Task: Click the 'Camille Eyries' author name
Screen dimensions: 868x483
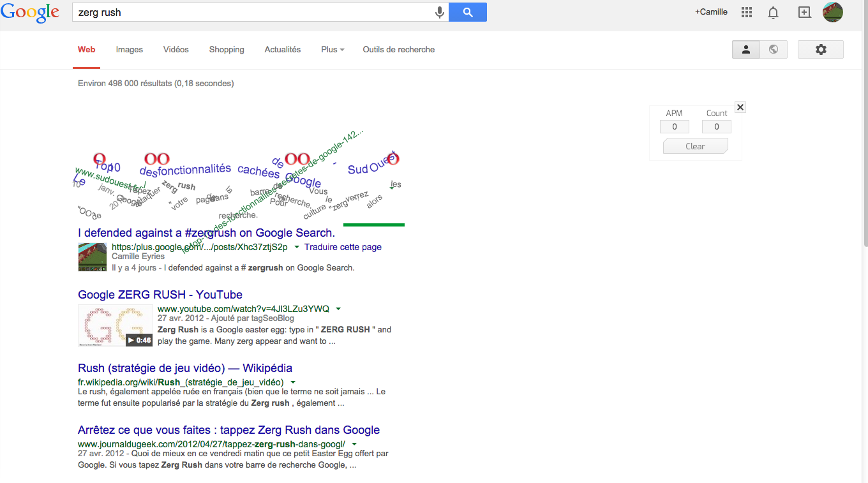Action: [138, 256]
